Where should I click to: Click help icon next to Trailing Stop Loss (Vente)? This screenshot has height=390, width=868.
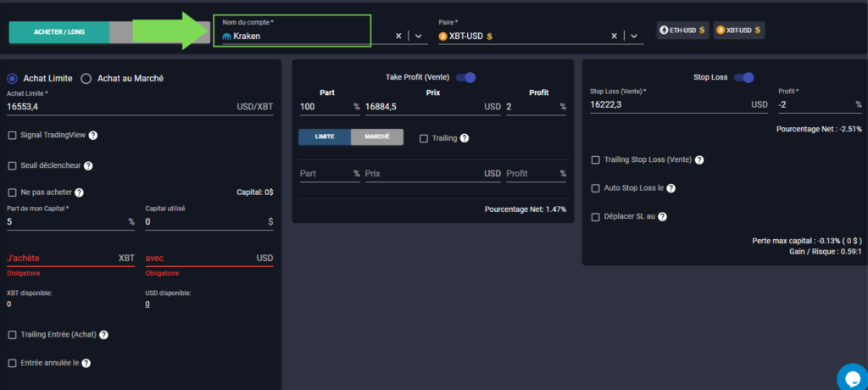click(699, 160)
